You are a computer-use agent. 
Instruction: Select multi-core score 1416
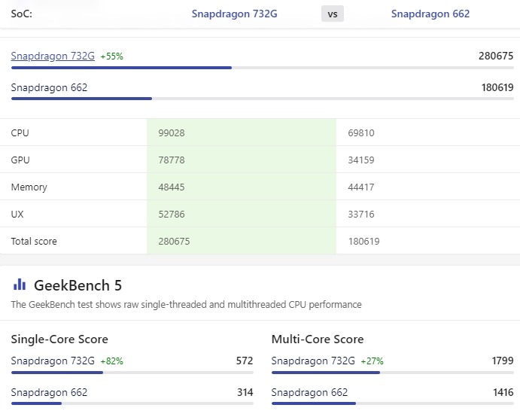click(503, 392)
